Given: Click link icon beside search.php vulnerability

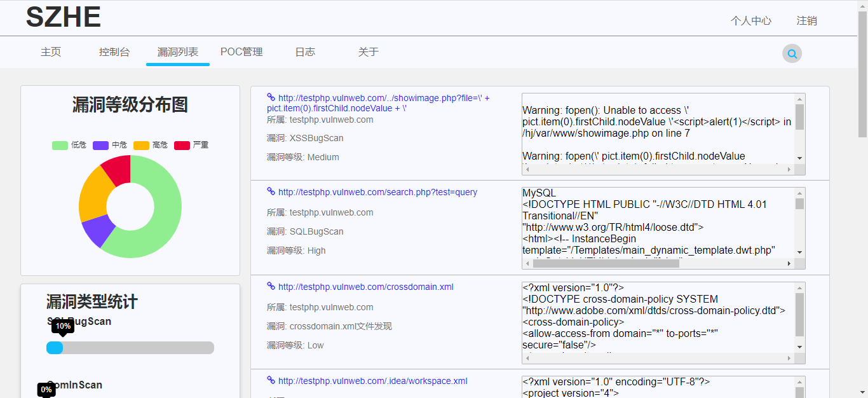Looking at the screenshot, I should coord(270,191).
